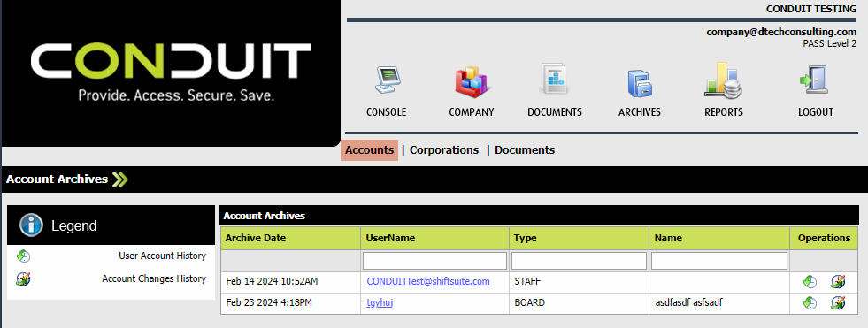Open the Archives file cabinet icon

pos(640,83)
